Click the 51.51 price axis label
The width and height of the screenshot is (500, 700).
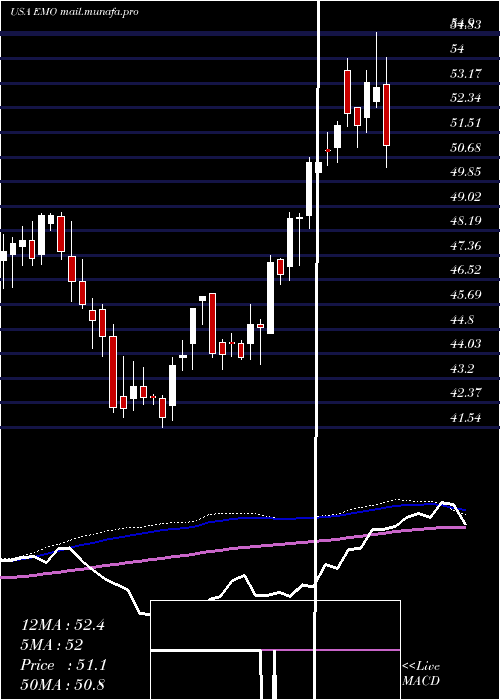pyautogui.click(x=466, y=123)
